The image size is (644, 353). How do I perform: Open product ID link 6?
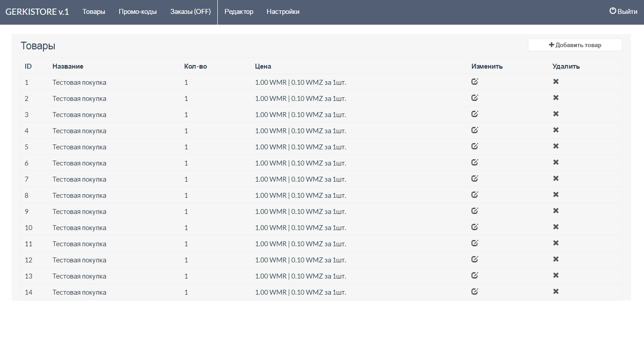pos(26,163)
